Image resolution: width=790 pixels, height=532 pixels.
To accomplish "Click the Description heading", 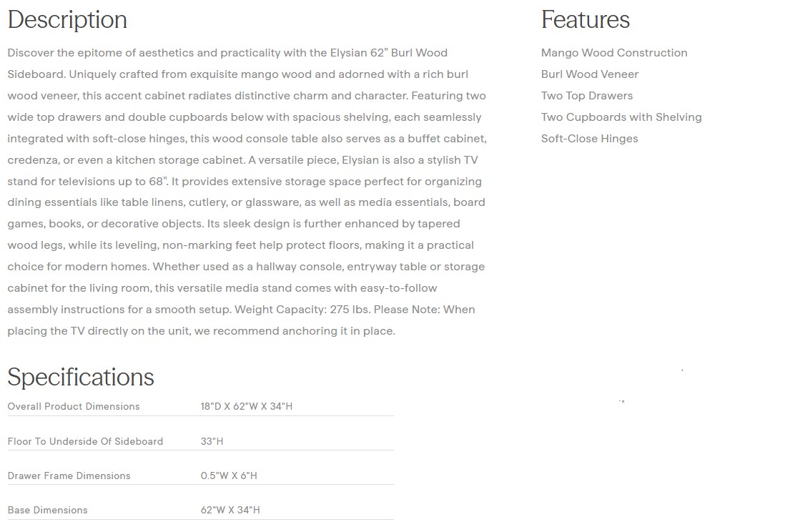I will (67, 20).
